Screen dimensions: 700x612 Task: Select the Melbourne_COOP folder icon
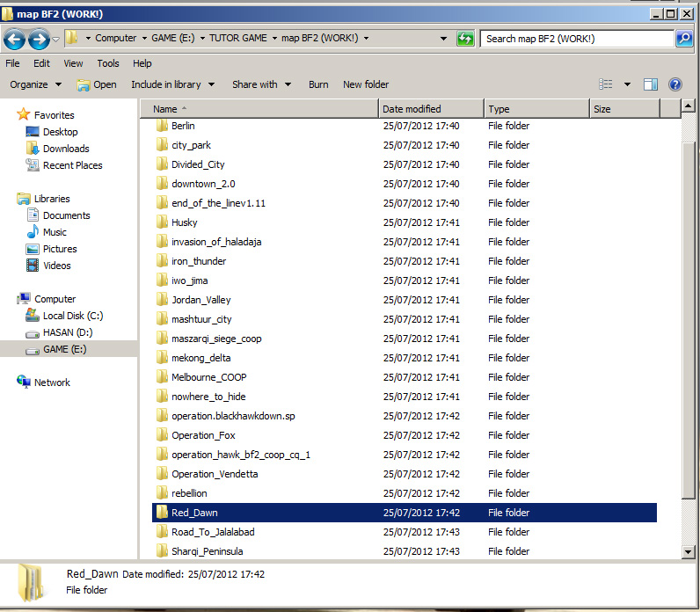tap(162, 377)
